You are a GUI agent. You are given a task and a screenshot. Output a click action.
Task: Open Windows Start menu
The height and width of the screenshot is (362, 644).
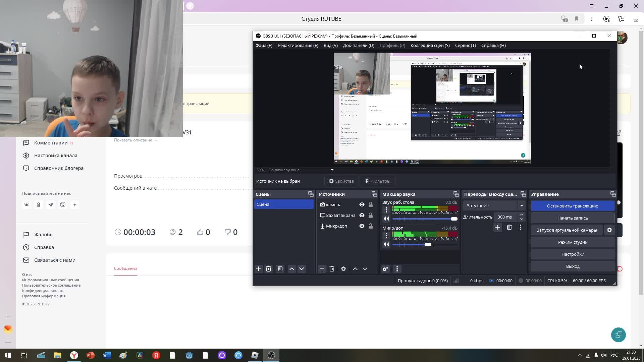8,355
